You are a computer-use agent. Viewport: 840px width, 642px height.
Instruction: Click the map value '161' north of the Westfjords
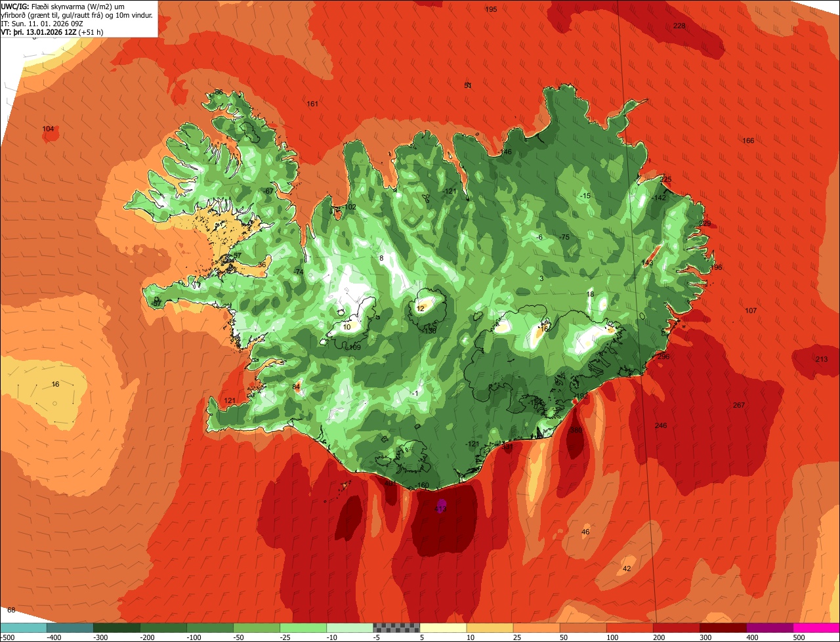pos(312,104)
